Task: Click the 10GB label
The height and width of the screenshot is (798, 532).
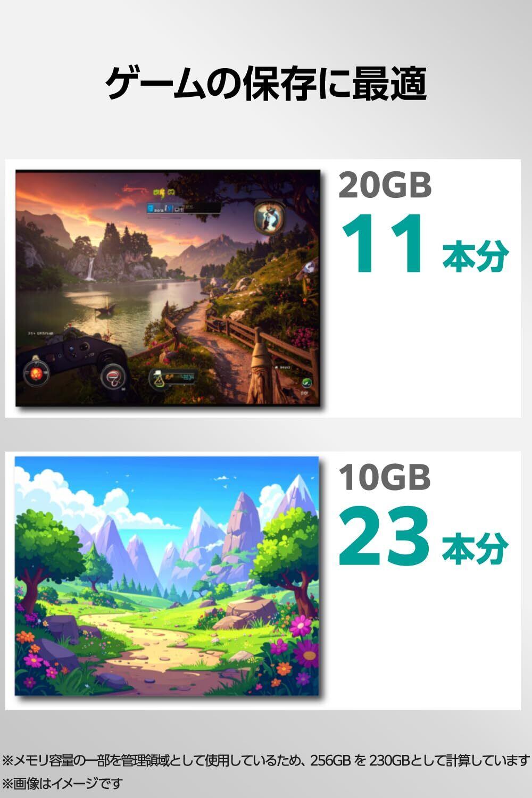Action: point(385,477)
